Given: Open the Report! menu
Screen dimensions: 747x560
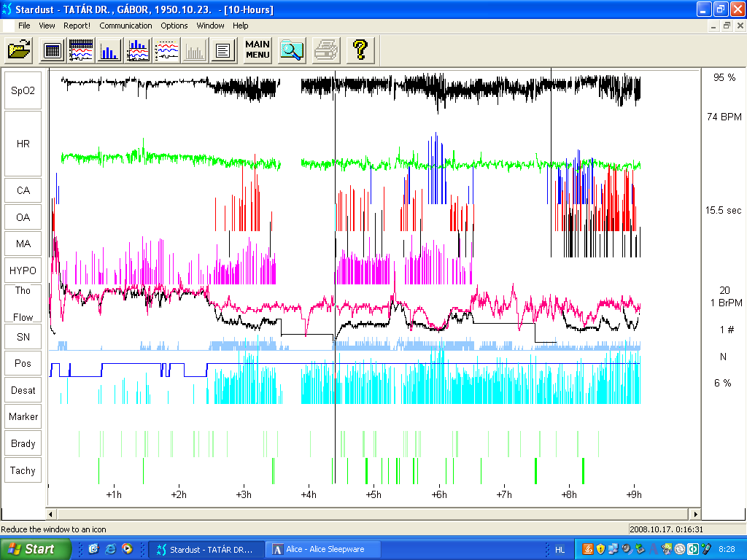Looking at the screenshot, I should pos(77,26).
